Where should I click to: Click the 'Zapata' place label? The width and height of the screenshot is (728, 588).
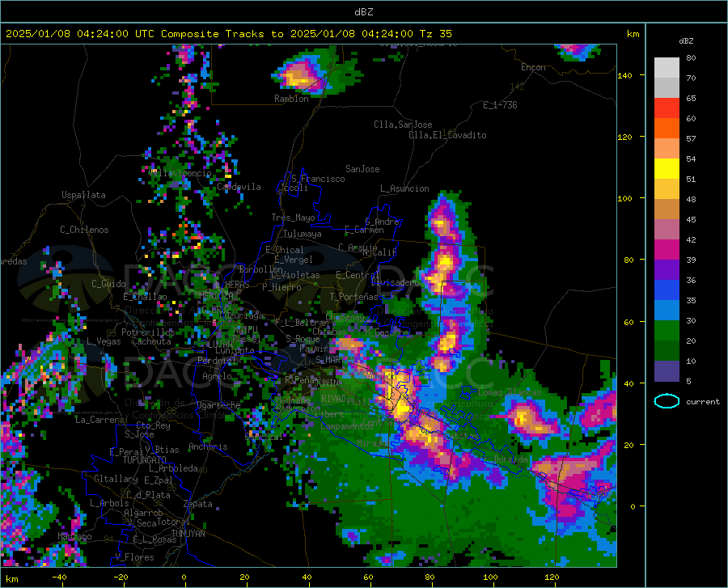click(198, 504)
